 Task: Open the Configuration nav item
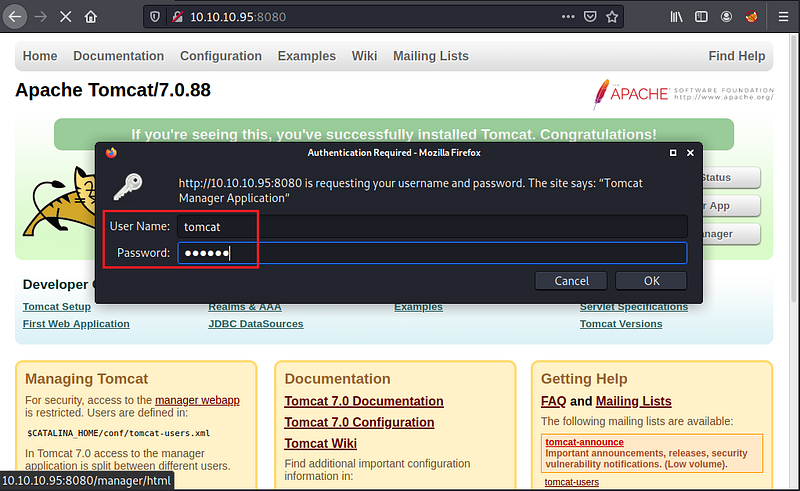point(221,56)
